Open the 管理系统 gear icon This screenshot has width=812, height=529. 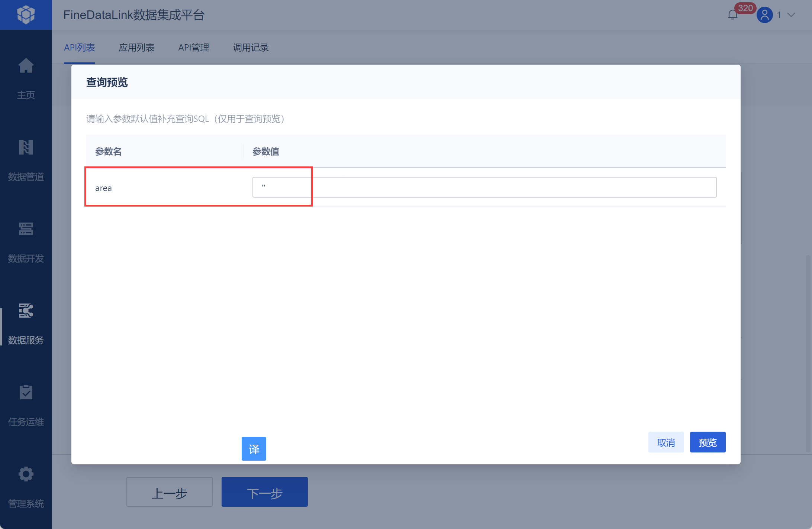26,474
